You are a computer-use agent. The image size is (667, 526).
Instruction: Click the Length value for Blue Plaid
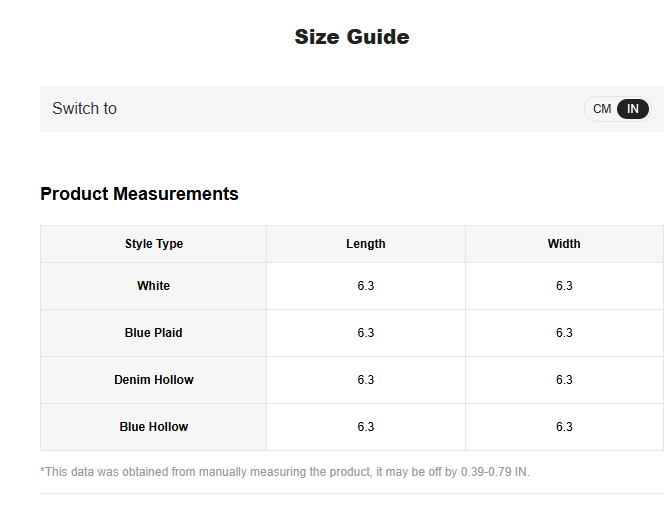click(x=366, y=333)
